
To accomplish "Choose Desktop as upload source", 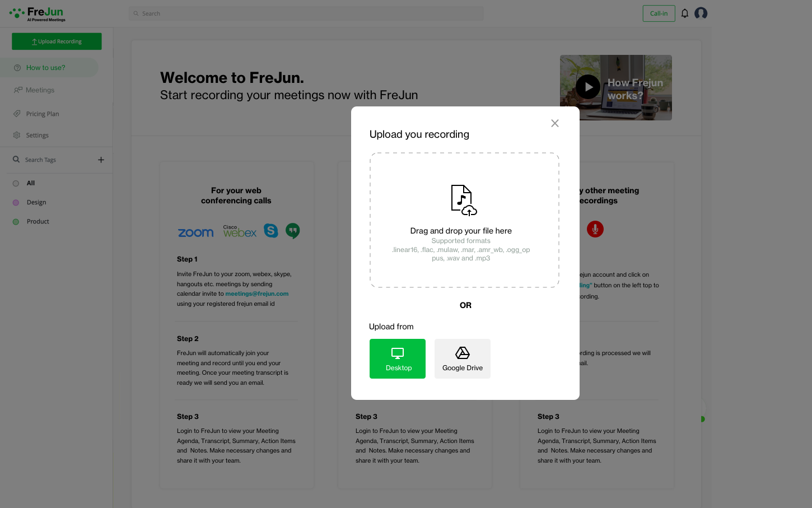I will (x=398, y=358).
